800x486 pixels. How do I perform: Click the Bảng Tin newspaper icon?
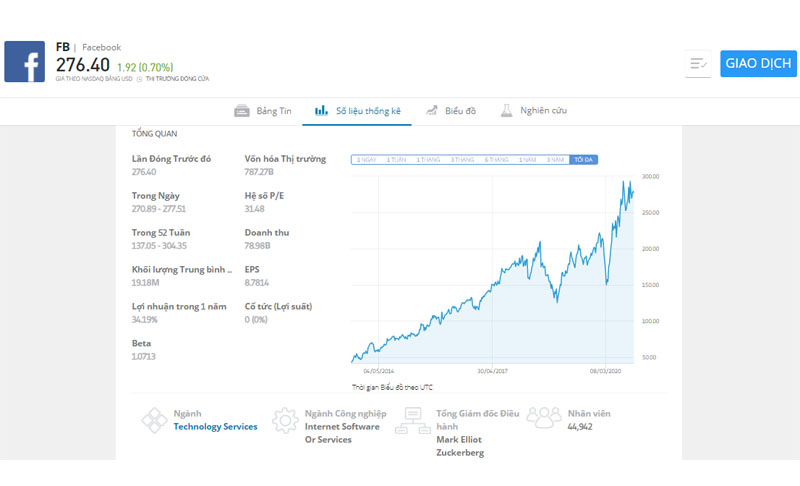click(242, 111)
